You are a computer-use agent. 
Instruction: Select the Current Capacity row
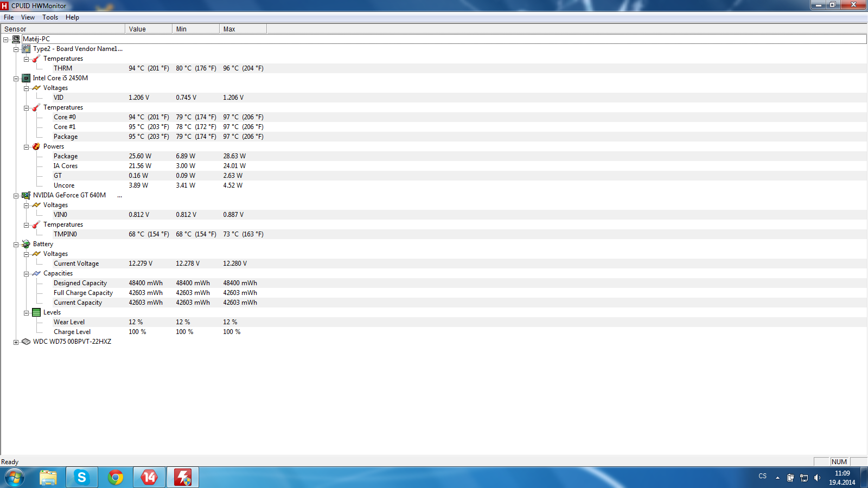(434, 303)
